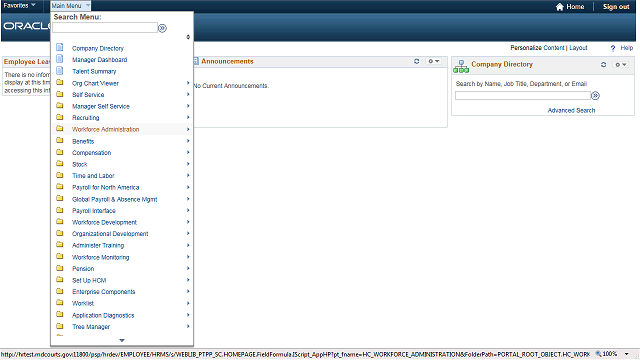The width and height of the screenshot is (640, 360).
Task: Click the zoom magnifier icon in status bar
Action: pos(598,354)
